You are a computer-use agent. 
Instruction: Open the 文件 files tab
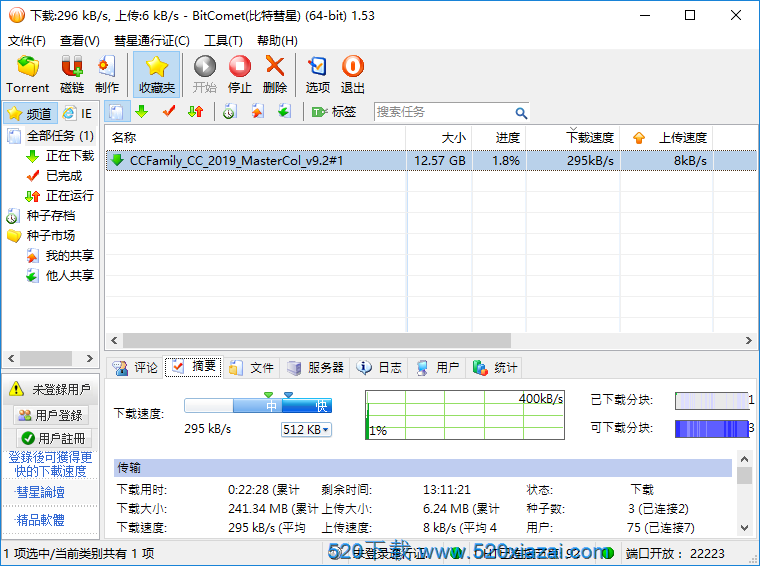coord(252,368)
